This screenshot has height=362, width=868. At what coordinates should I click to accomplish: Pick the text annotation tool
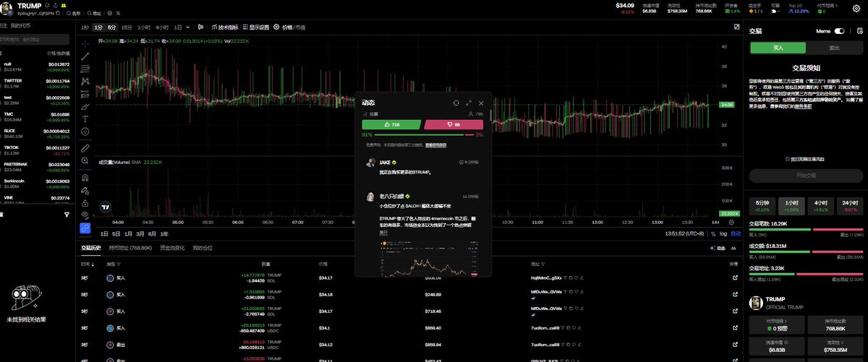click(x=85, y=118)
